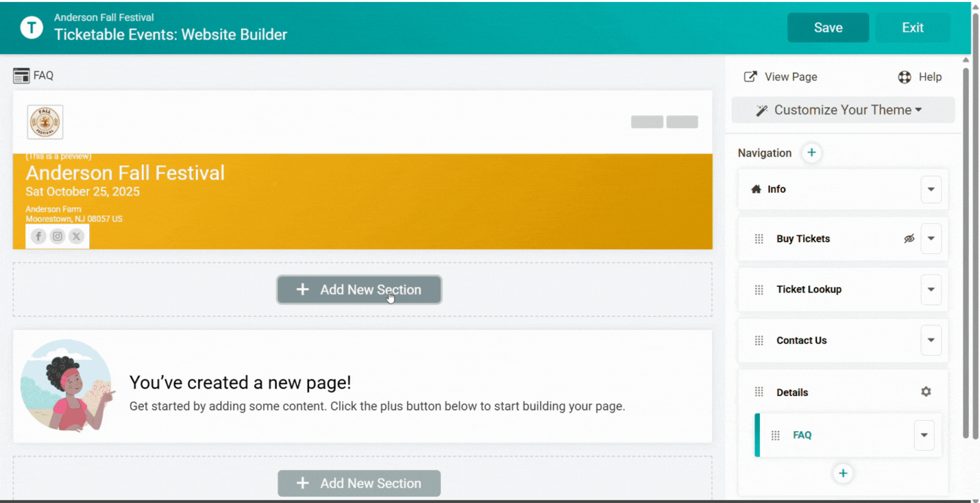This screenshot has height=503, width=980.
Task: Click the Ticketable T logo icon
Action: (x=31, y=28)
